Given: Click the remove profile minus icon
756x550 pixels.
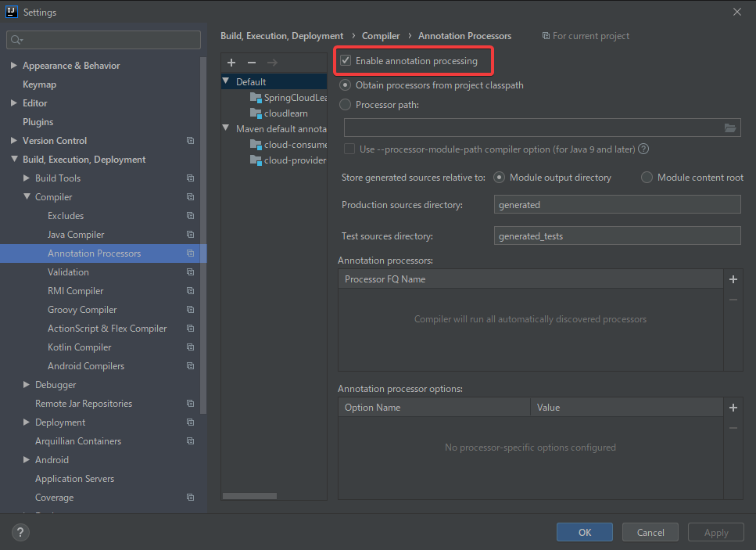Looking at the screenshot, I should click(x=251, y=63).
